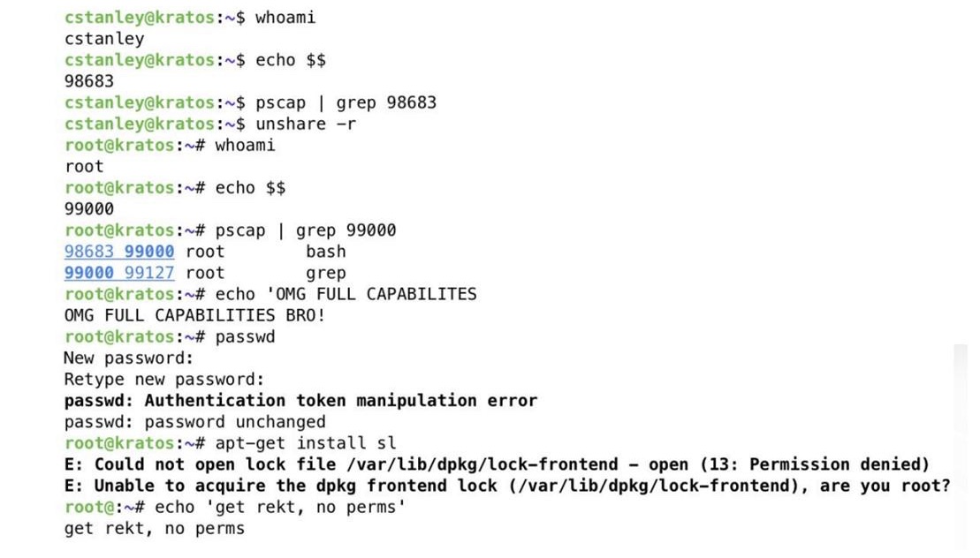Click the 'are you root?' error line

pos(507,486)
